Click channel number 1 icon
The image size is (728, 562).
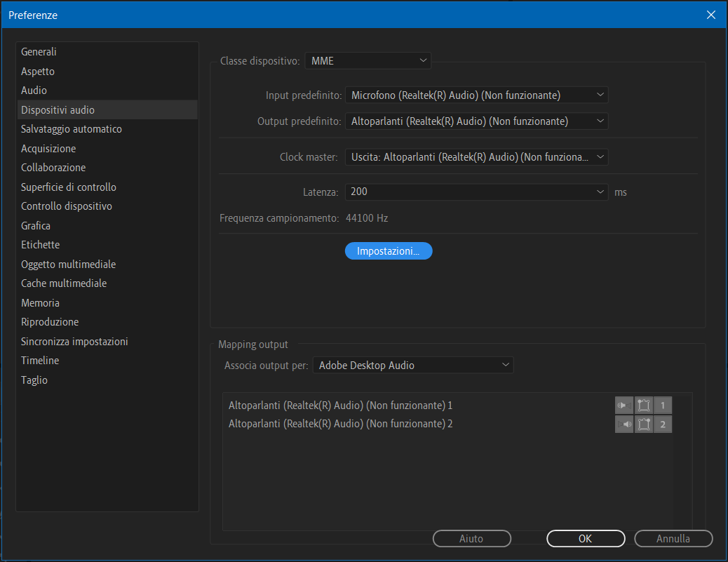(x=663, y=406)
